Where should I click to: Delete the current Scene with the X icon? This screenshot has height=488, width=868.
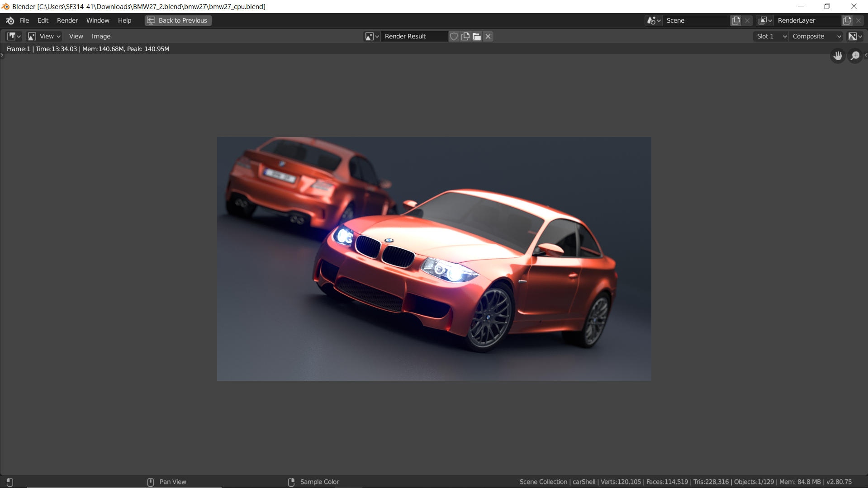coord(747,20)
